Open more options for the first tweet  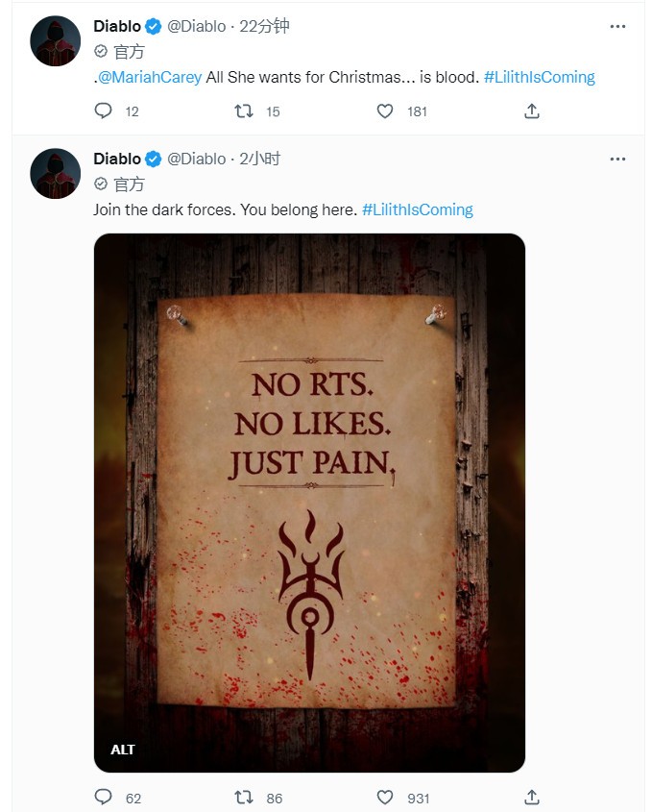point(618,26)
